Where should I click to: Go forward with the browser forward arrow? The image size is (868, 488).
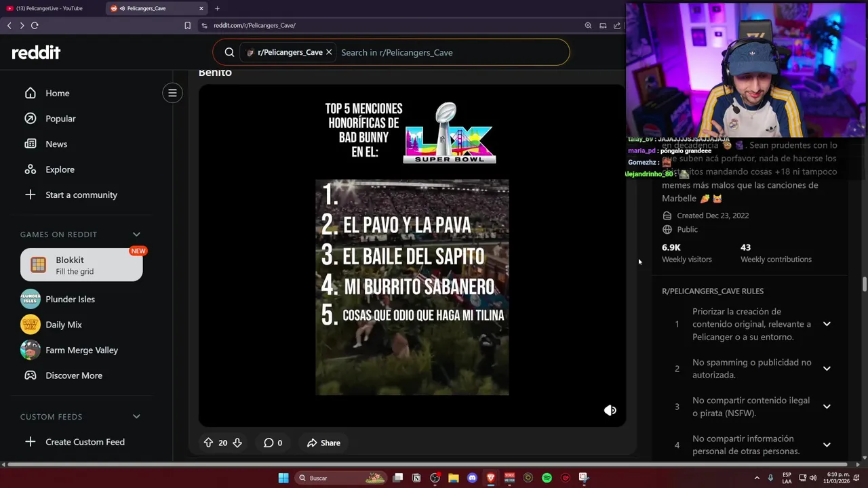click(x=22, y=25)
